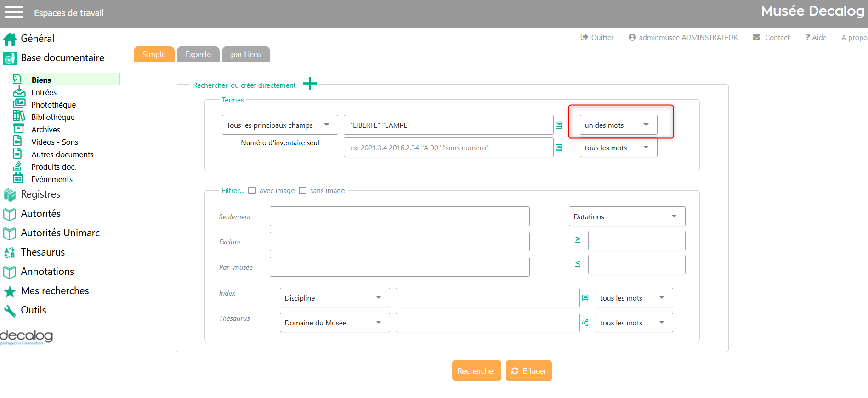Viewport: 868px width, 398px height.
Task: Open 'tous les mots' dropdown in Thésaurus row
Action: (x=634, y=323)
